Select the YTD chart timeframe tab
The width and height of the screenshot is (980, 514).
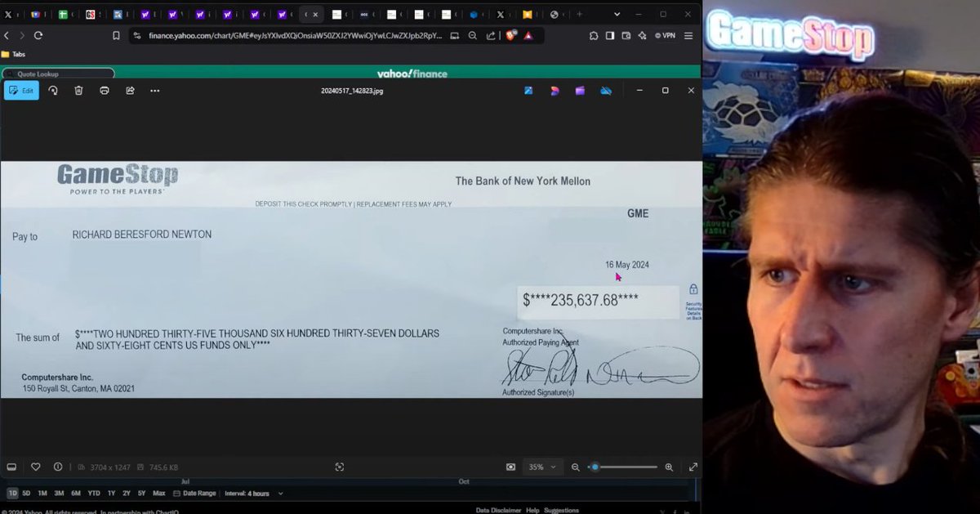coord(92,493)
